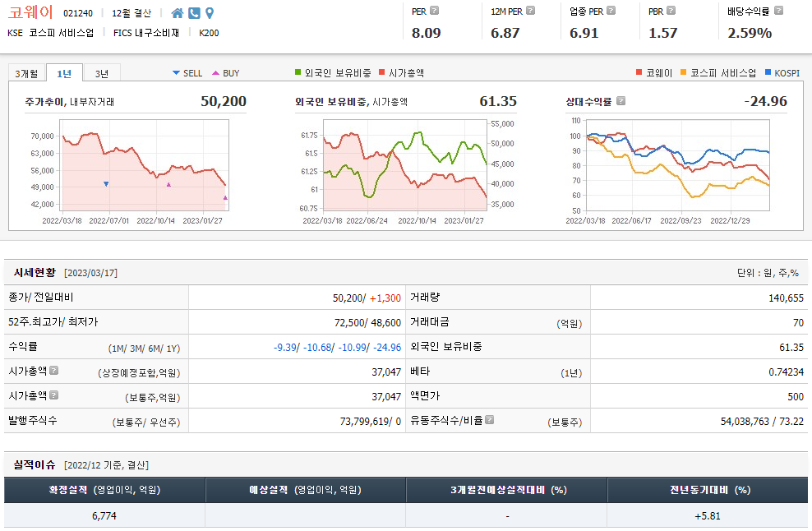
Task: Click the 12월 결산 label
Action: pos(131,13)
